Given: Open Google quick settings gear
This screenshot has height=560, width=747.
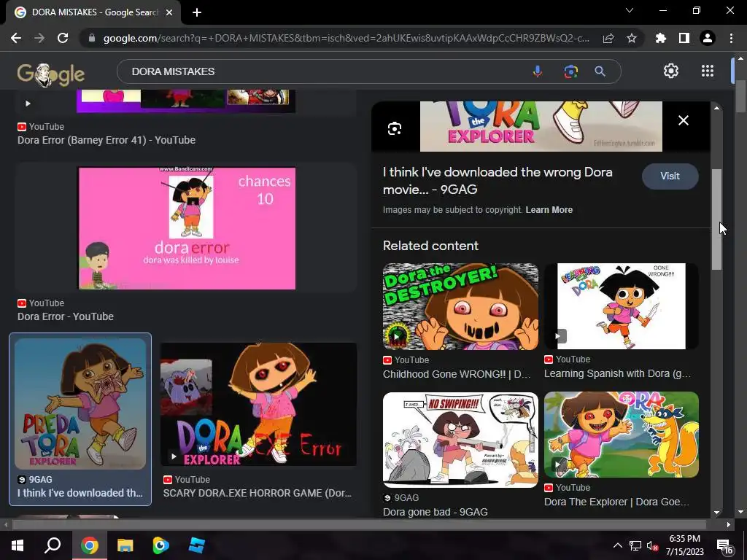Looking at the screenshot, I should tap(671, 71).
